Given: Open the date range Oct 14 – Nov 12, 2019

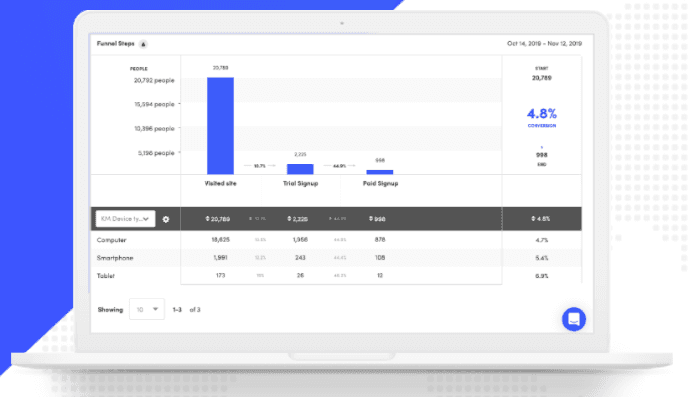Looking at the screenshot, I should (x=544, y=44).
